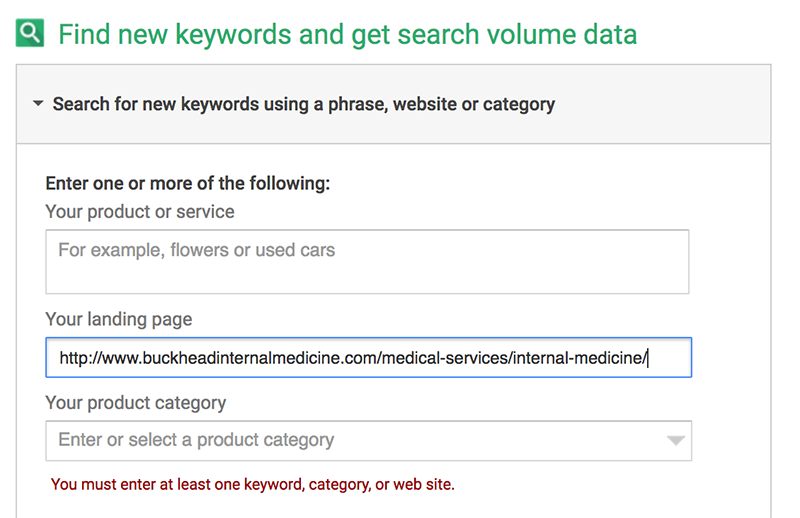
Task: Click the 'Your product or service' label
Action: [140, 212]
